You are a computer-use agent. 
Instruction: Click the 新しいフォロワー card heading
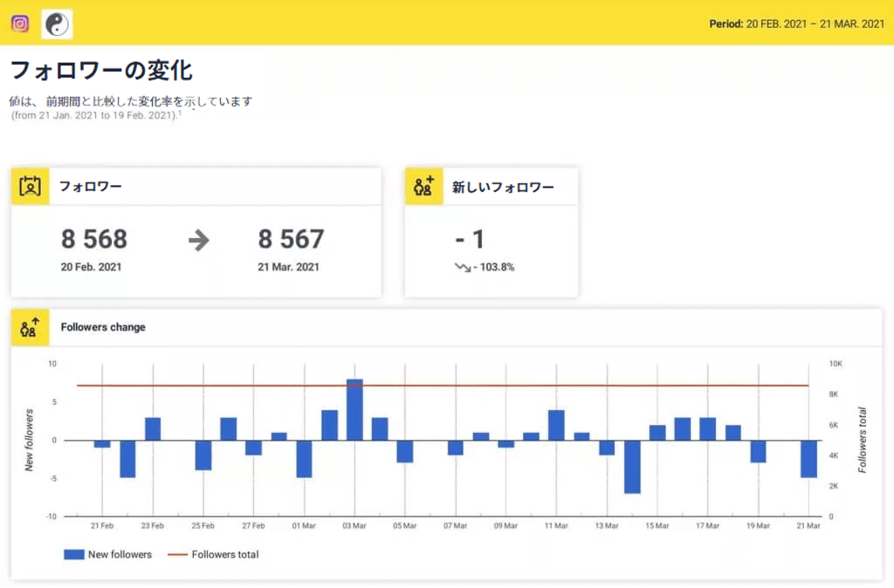pyautogui.click(x=503, y=187)
